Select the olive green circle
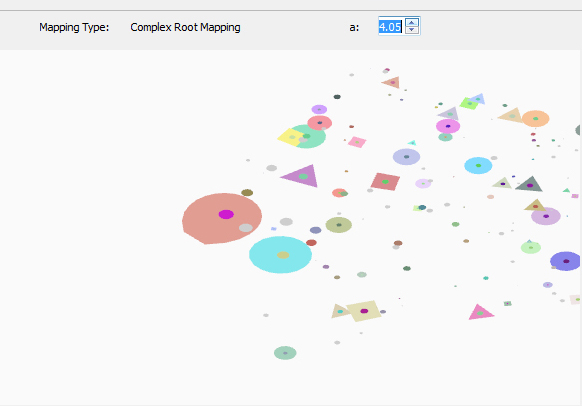The height and width of the screenshot is (406, 582). [x=339, y=225]
